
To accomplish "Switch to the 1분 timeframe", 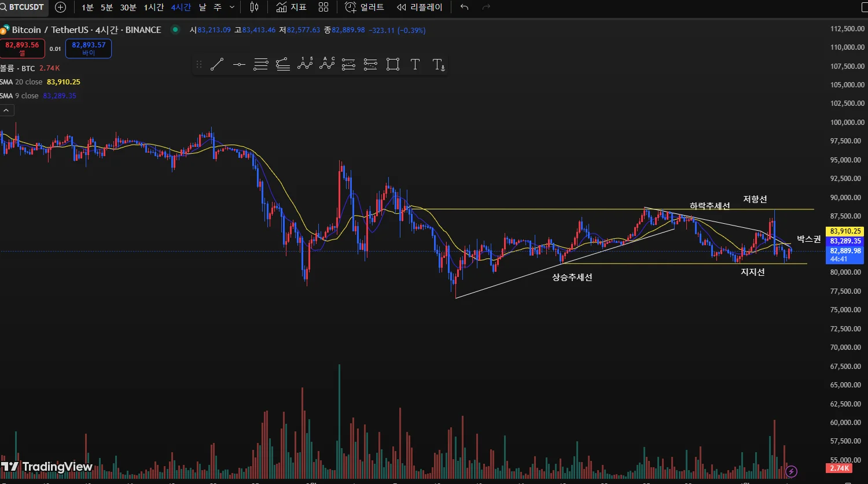I will 87,8.
